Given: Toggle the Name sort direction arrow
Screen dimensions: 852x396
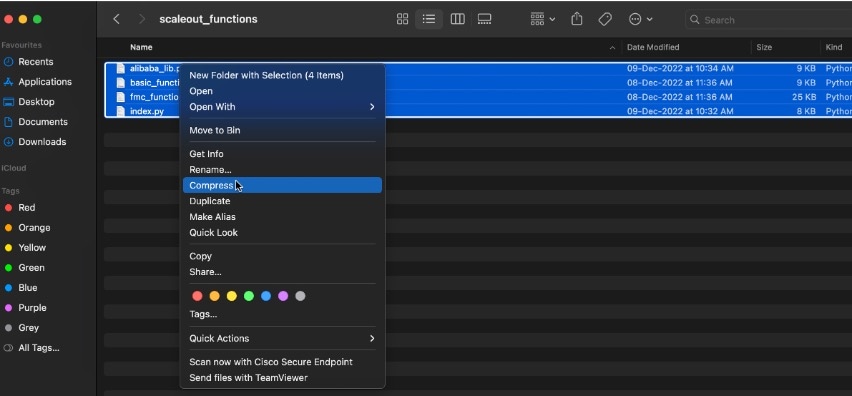Looking at the screenshot, I should point(612,48).
